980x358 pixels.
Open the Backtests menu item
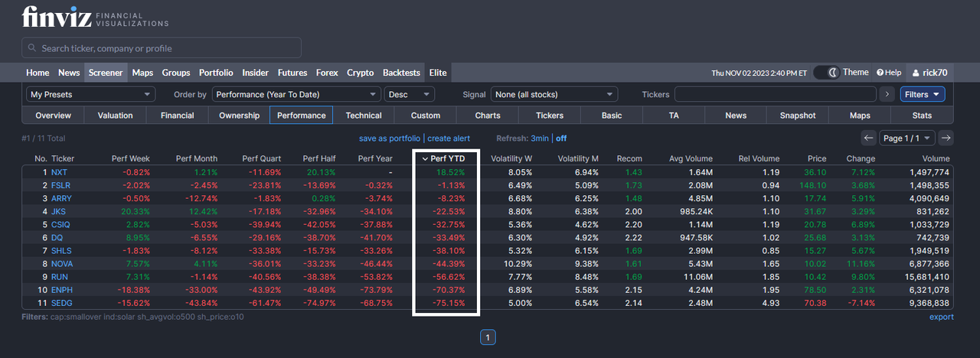[x=401, y=73]
